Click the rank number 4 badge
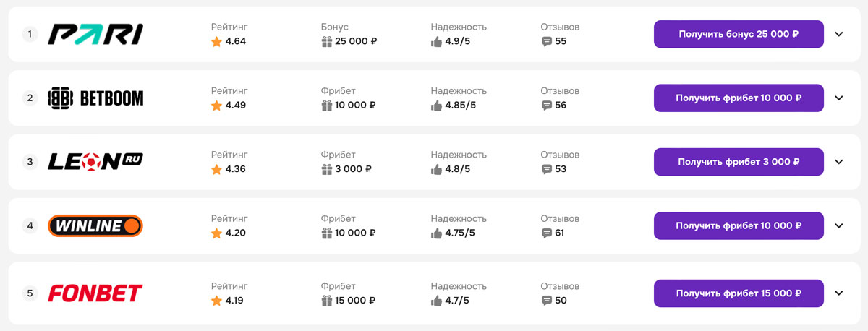This screenshot has height=331, width=868. click(x=30, y=225)
